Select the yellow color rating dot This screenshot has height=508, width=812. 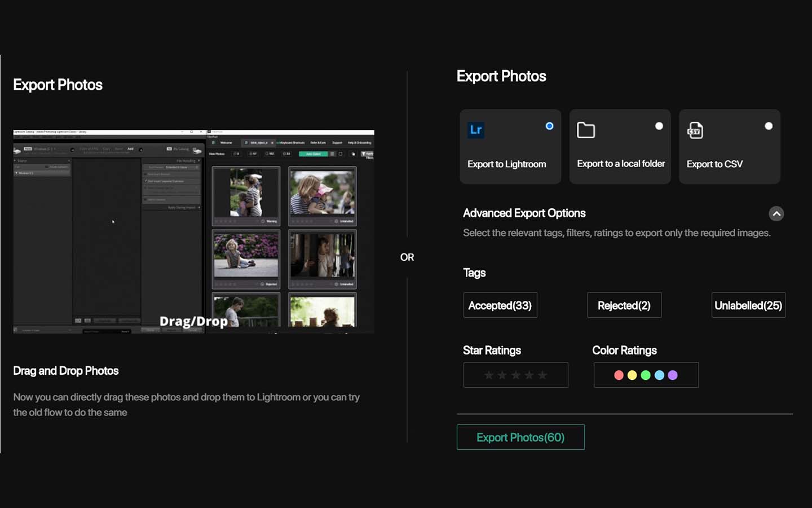pyautogui.click(x=633, y=374)
